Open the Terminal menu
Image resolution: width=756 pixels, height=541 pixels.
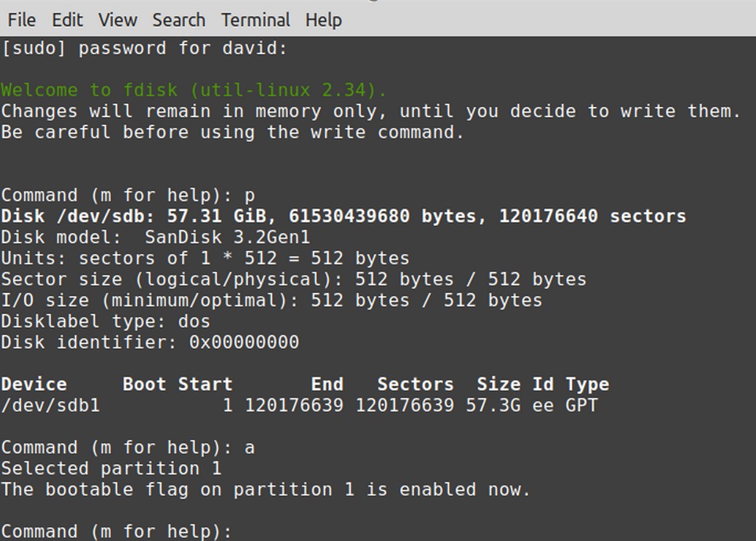(255, 20)
